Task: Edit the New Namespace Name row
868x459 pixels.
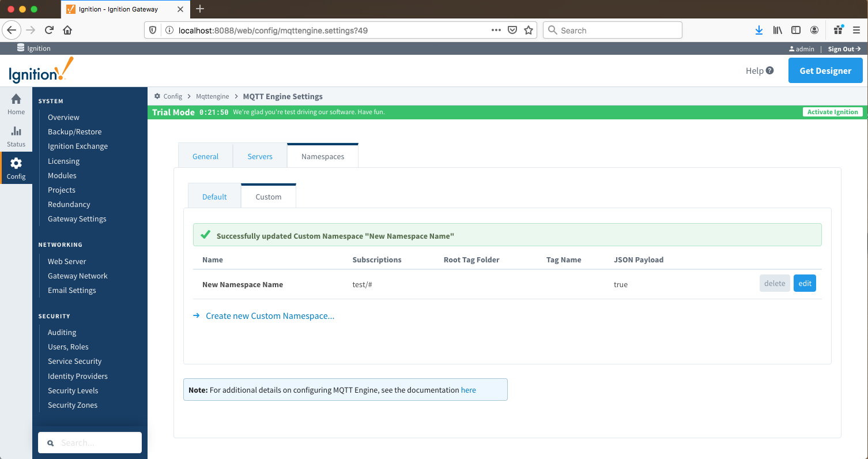Action: (x=805, y=283)
